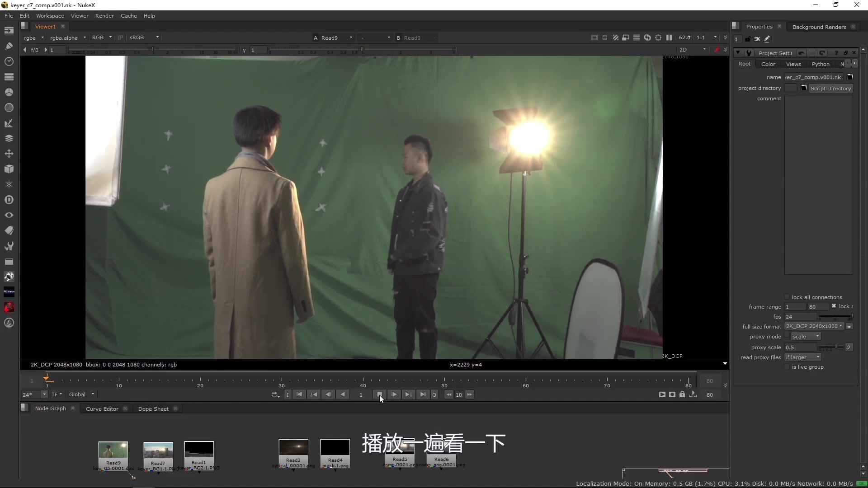Click the Transform/Move tool icon
868x488 pixels.
point(9,154)
